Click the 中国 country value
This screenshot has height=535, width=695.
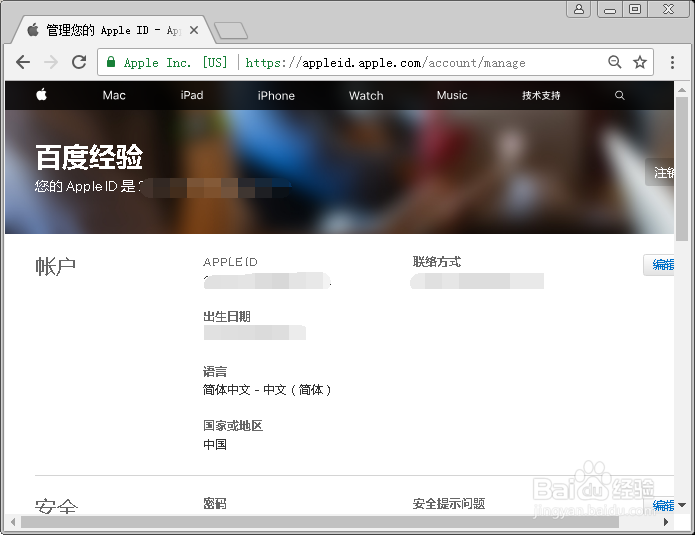[215, 444]
